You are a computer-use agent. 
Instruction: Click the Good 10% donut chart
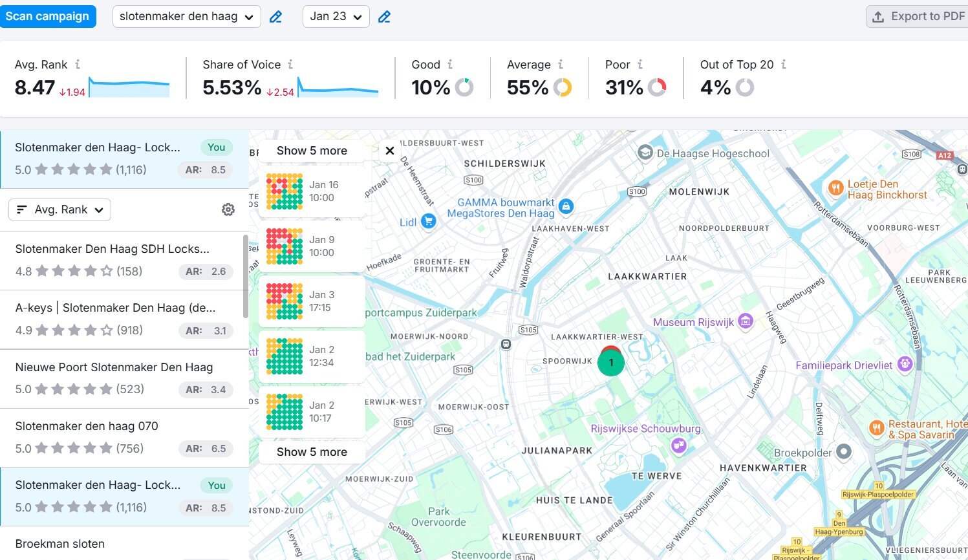(x=464, y=87)
